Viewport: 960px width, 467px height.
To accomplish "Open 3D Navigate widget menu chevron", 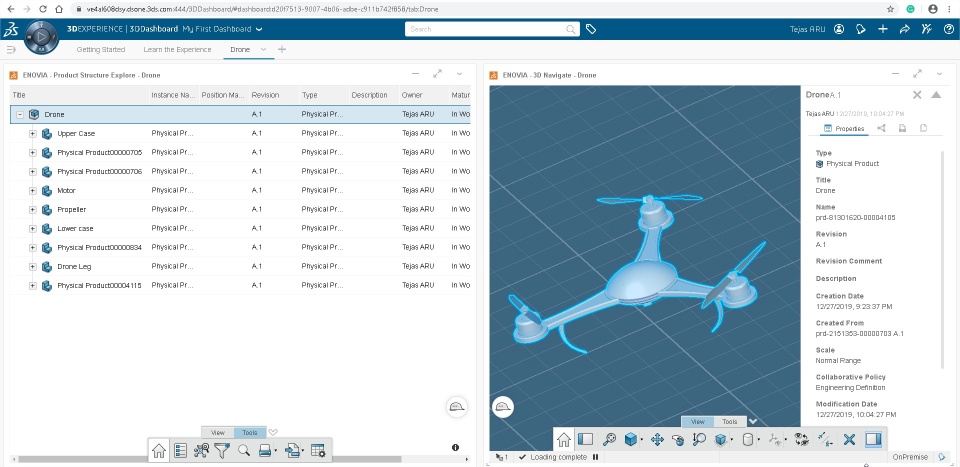I will pyautogui.click(x=939, y=74).
